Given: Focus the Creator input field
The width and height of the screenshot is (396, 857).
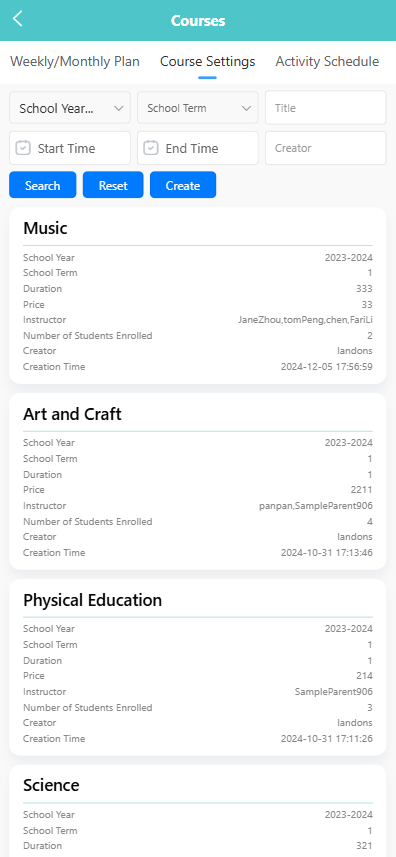Looking at the screenshot, I should [326, 148].
